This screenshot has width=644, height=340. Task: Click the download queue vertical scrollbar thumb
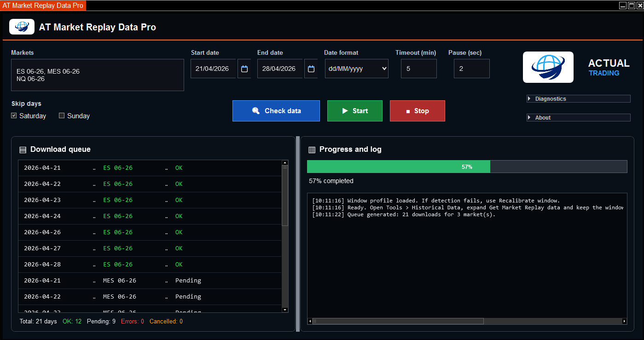[x=285, y=196]
